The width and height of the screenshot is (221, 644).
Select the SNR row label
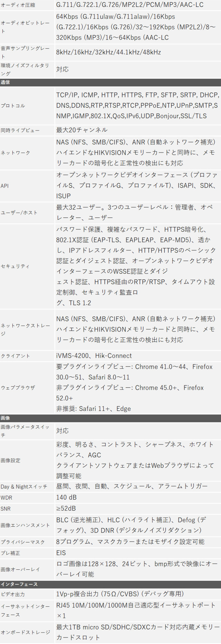[x=6, y=509]
